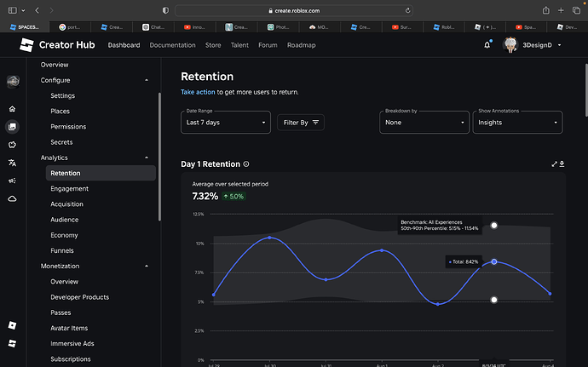This screenshot has width=588, height=367.
Task: Open Store in top navigation
Action: coord(213,45)
